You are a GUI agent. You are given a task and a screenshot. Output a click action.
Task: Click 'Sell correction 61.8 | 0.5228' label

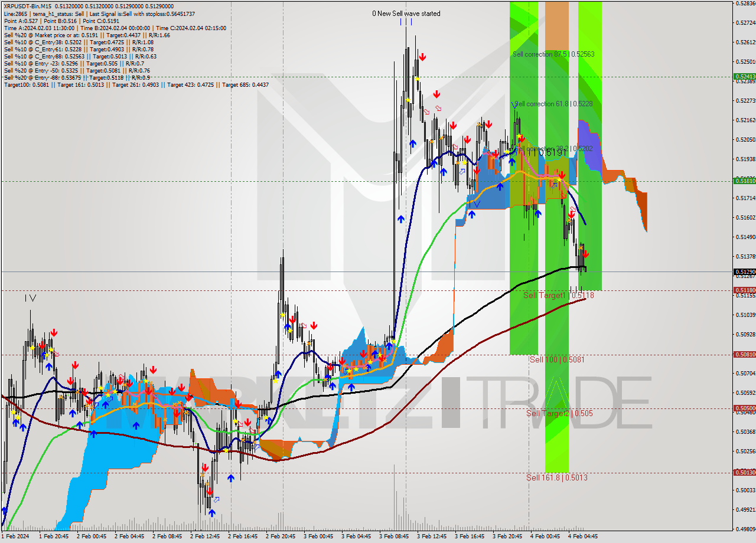coord(552,103)
